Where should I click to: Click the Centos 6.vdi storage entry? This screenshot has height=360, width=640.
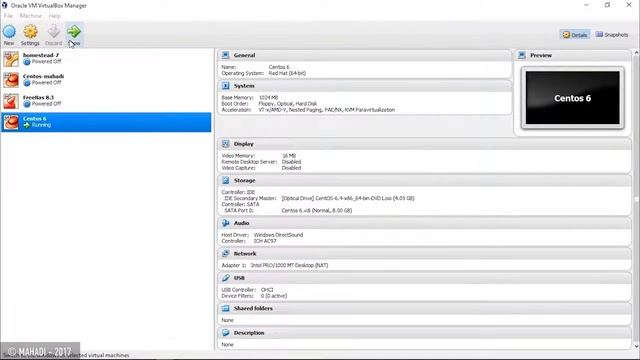tap(317, 211)
